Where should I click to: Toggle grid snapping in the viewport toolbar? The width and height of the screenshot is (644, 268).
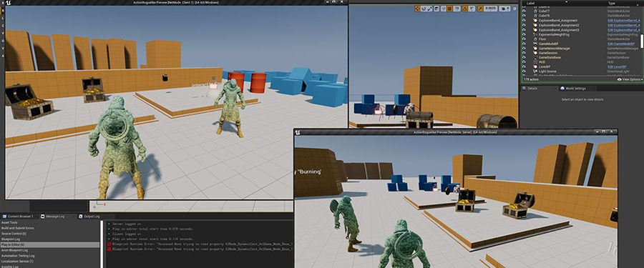pyautogui.click(x=450, y=8)
